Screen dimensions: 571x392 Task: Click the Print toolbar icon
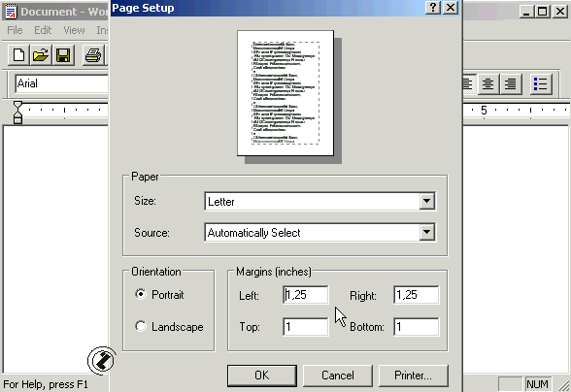point(93,55)
